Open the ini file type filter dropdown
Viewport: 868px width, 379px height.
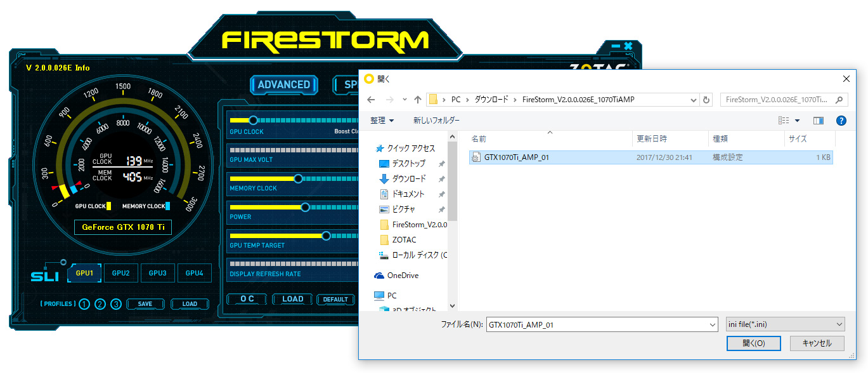click(x=786, y=324)
